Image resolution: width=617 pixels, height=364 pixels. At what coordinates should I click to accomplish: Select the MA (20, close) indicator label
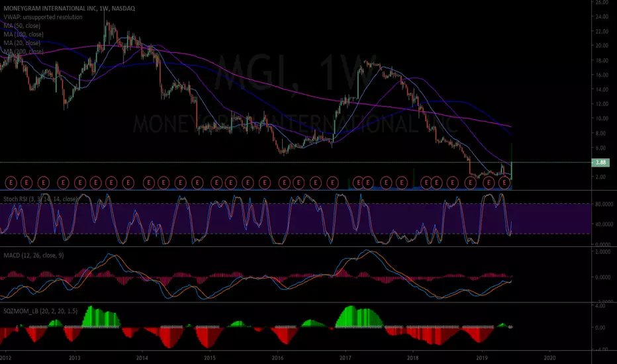(x=22, y=43)
